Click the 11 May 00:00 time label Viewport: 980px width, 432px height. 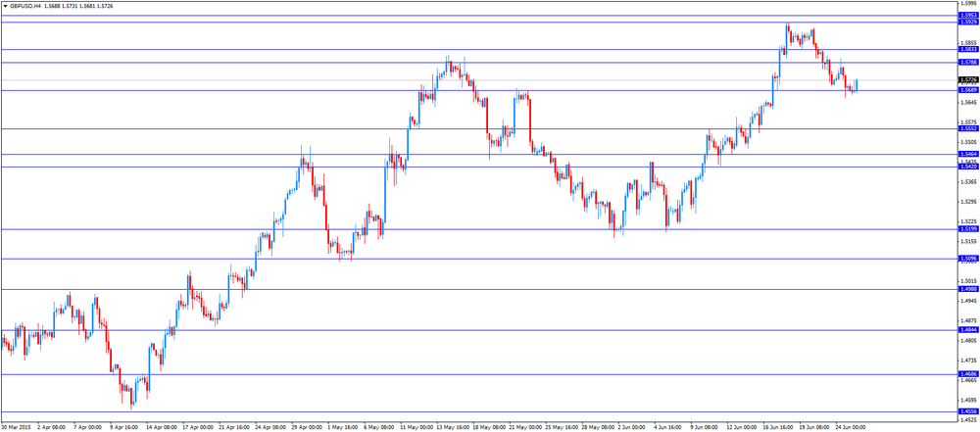(x=416, y=428)
